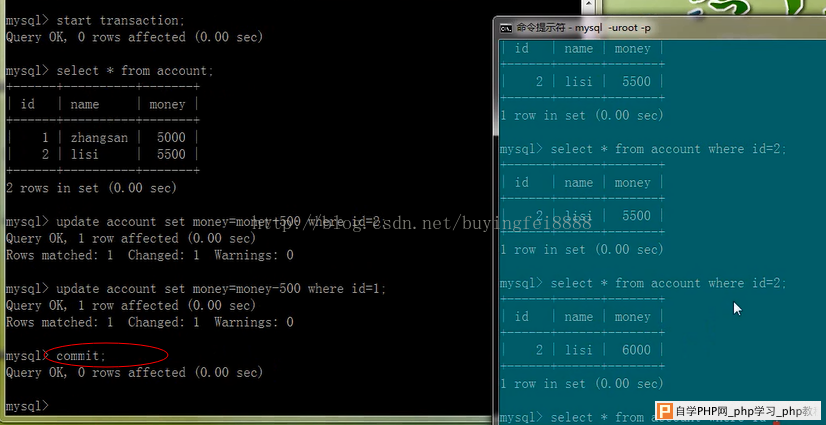Click 'Query OK, 0 rows affected' below commit

pos(134,372)
